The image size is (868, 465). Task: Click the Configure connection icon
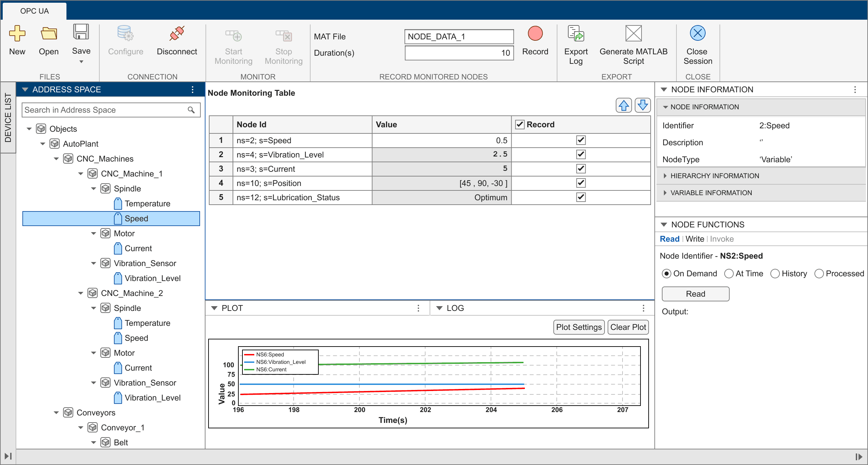click(x=125, y=33)
